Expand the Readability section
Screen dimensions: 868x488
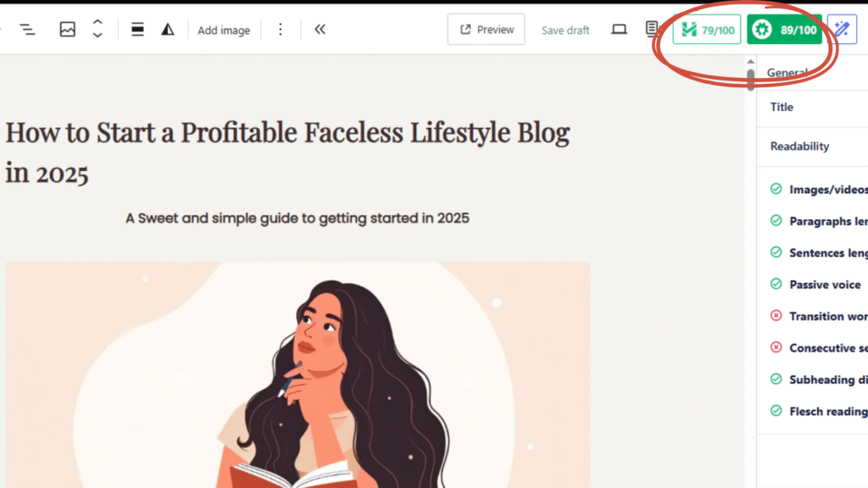799,146
